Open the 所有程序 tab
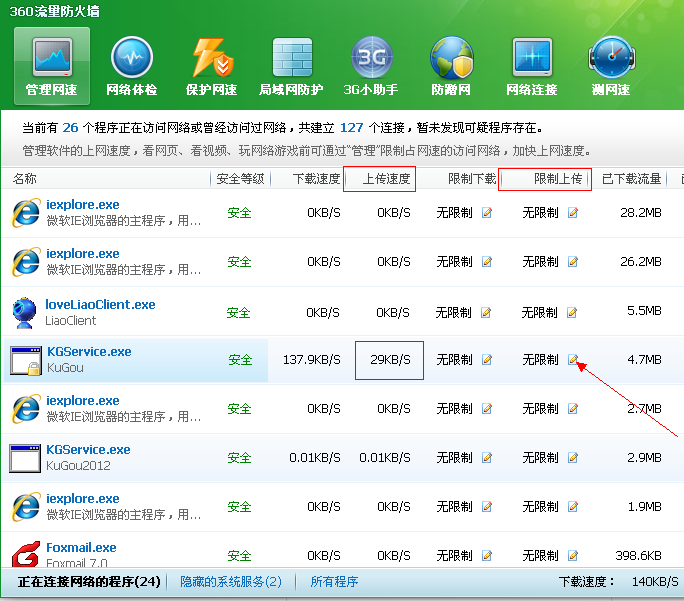684x601 pixels. point(334,581)
